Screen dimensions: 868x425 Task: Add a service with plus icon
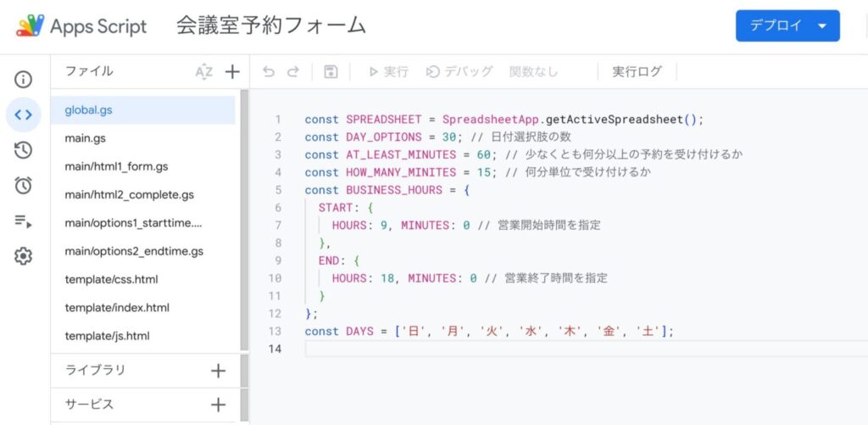[x=219, y=405]
